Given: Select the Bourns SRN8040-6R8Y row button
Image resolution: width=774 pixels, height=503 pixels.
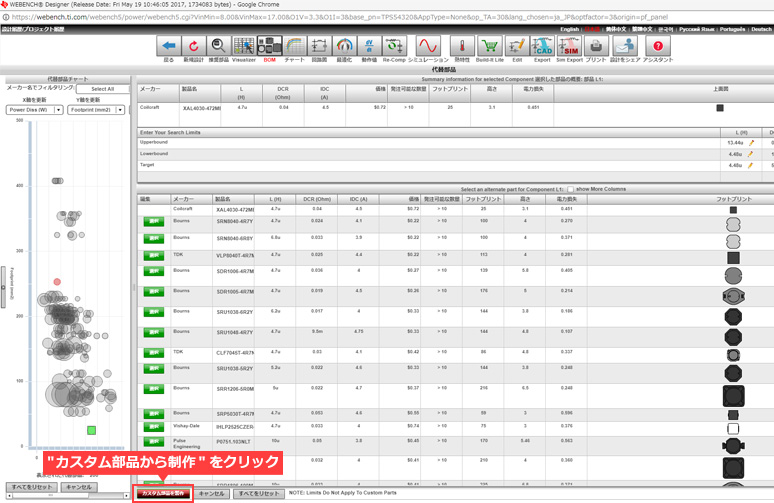Looking at the screenshot, I should pos(154,238).
